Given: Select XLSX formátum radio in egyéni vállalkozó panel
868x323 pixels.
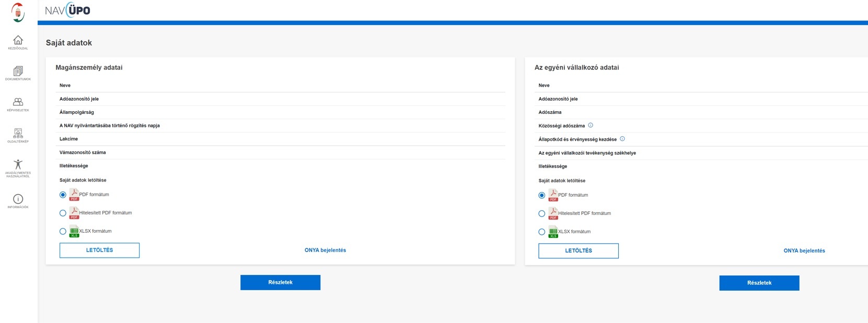Looking at the screenshot, I should coord(542,232).
